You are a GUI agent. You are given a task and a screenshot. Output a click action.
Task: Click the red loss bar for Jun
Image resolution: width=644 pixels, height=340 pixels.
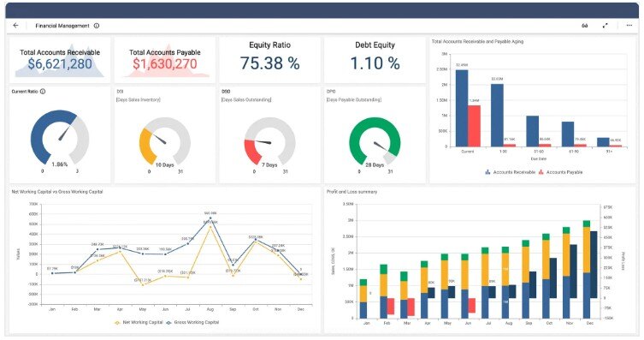click(472, 305)
